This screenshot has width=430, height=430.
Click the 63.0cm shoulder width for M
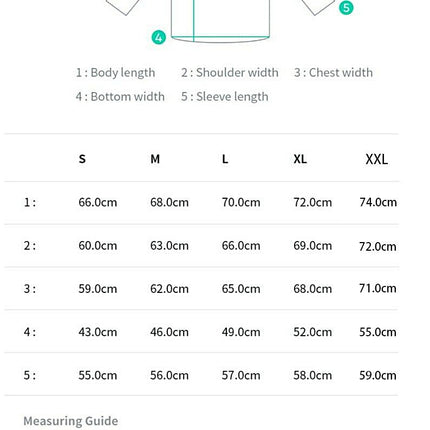169,246
